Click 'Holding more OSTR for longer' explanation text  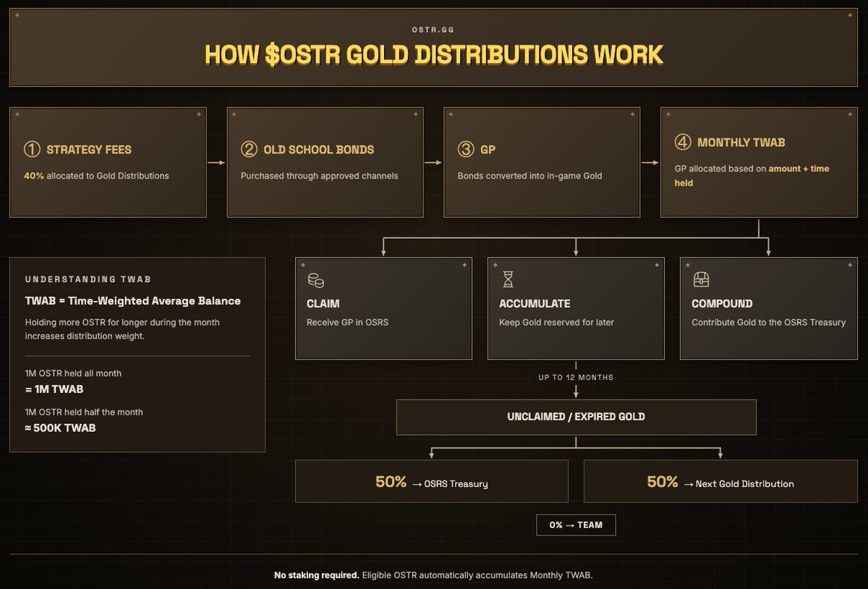point(122,329)
